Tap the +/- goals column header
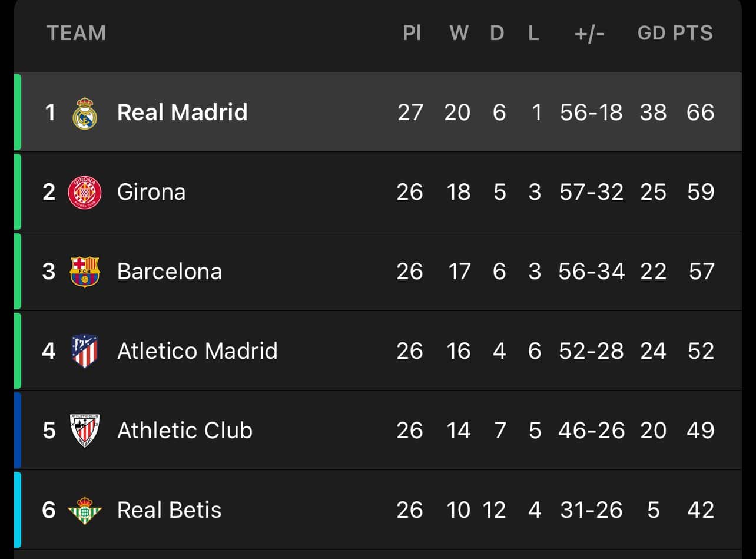This screenshot has width=756, height=559. (x=589, y=33)
